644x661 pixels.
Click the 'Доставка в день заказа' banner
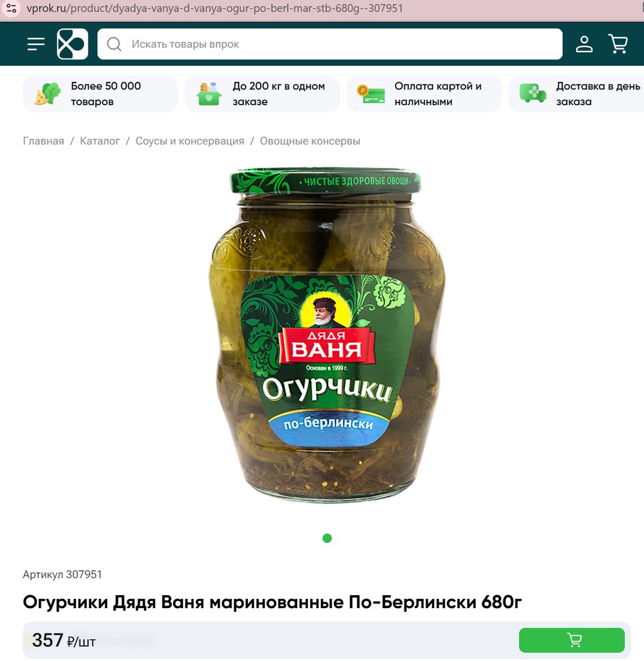576,94
